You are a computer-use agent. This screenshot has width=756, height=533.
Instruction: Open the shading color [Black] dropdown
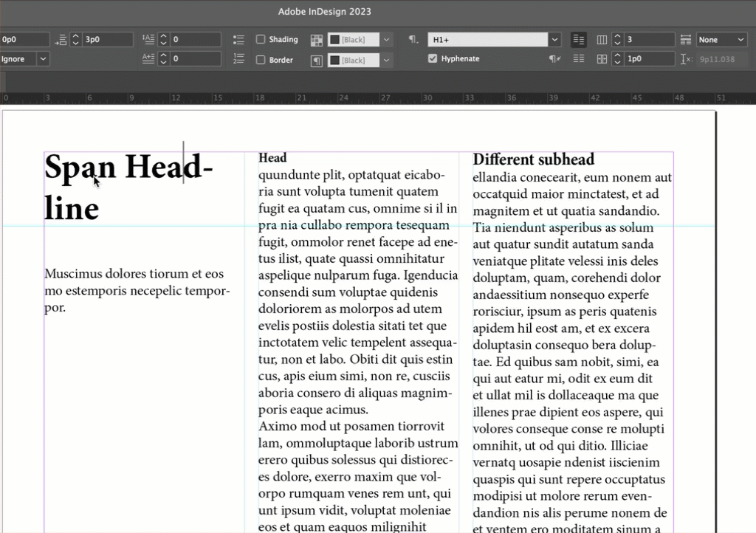click(386, 40)
